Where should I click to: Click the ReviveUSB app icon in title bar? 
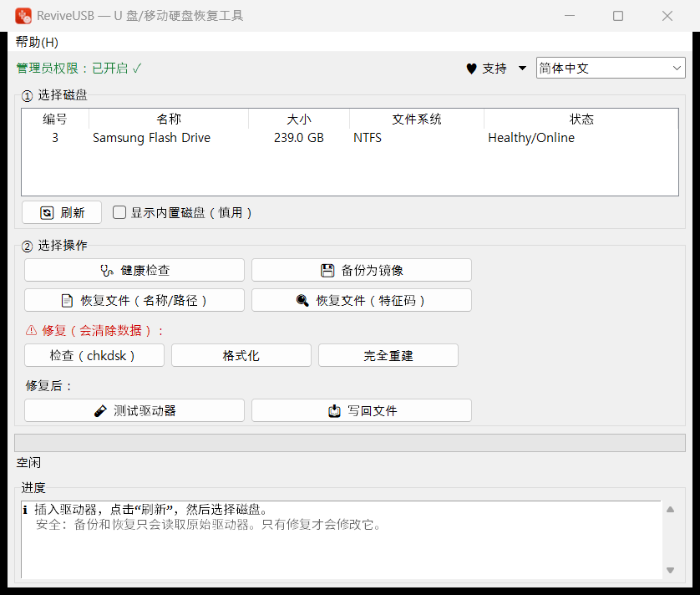[x=23, y=16]
